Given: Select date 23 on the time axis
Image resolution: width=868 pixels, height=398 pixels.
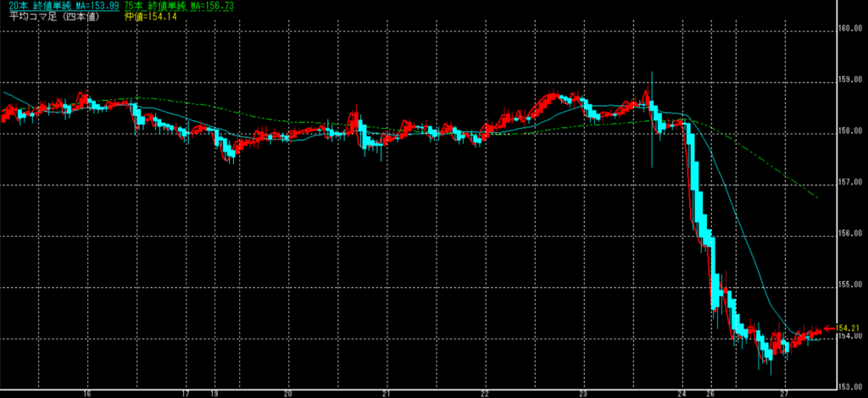Looking at the screenshot, I should (x=583, y=393).
